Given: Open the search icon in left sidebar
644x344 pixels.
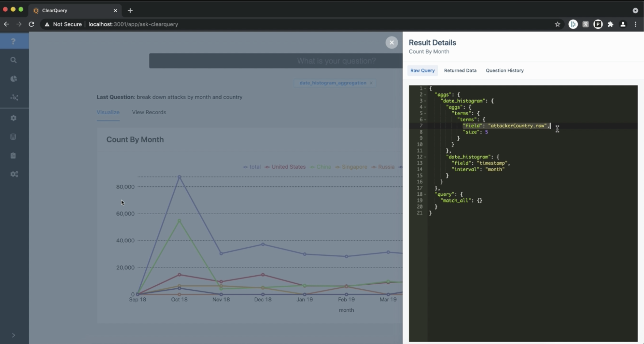Looking at the screenshot, I should [13, 60].
